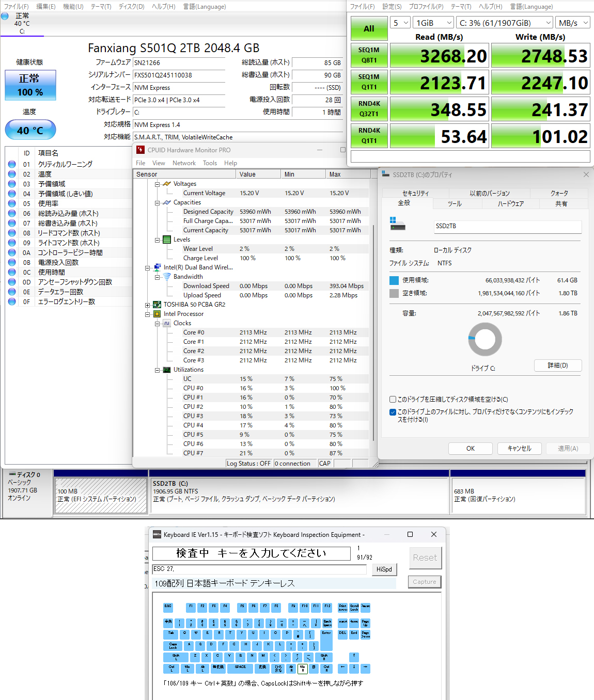
Task: Collapse the Capacities node in HWMonitor
Action: coord(157,202)
